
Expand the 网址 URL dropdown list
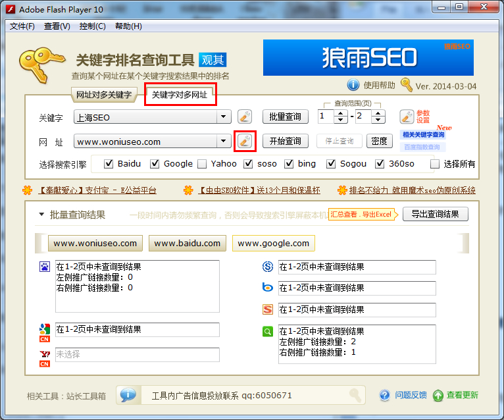[225, 141]
